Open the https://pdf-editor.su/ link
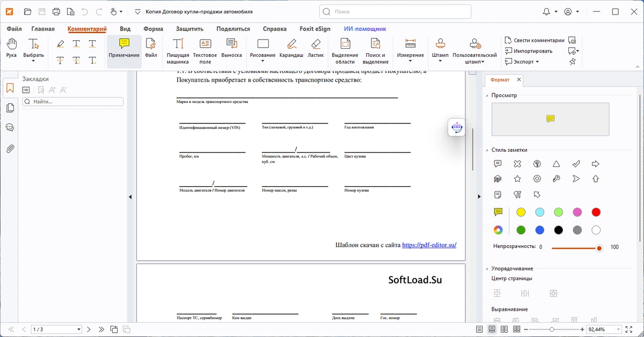 [429, 245]
